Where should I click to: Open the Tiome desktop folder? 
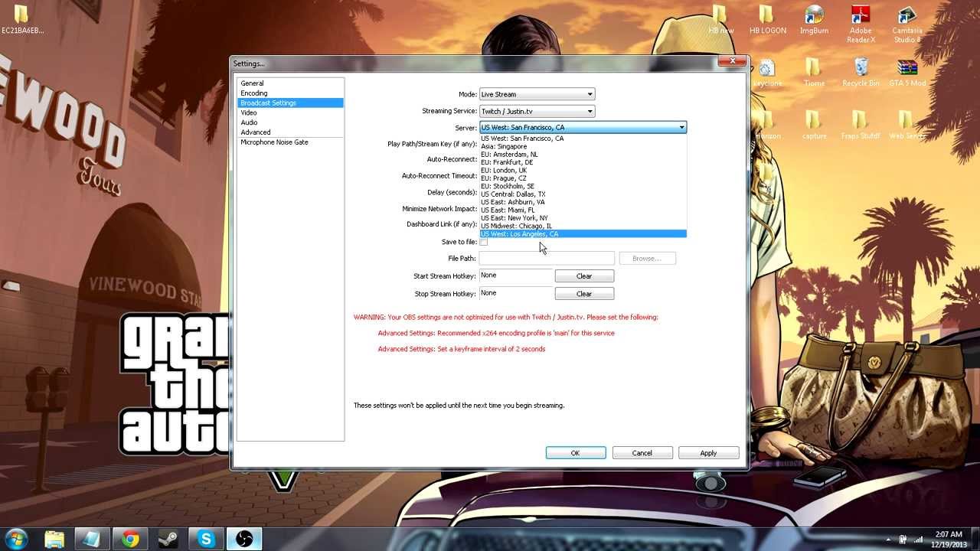814,72
